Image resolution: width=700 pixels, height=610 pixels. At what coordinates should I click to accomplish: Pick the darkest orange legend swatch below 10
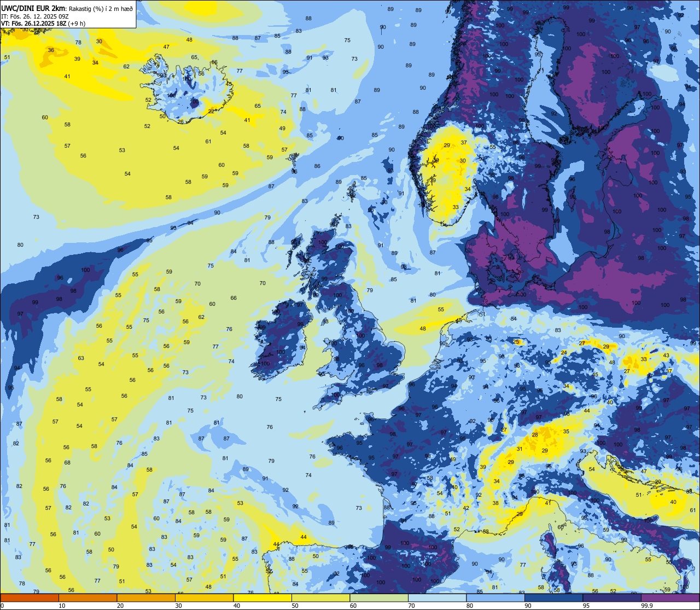[x=30, y=598]
